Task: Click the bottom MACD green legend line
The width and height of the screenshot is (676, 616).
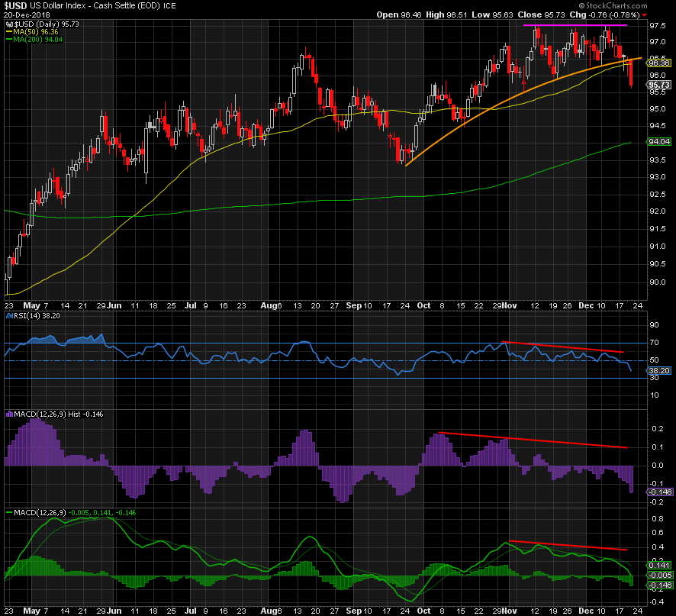Action: pos(8,511)
